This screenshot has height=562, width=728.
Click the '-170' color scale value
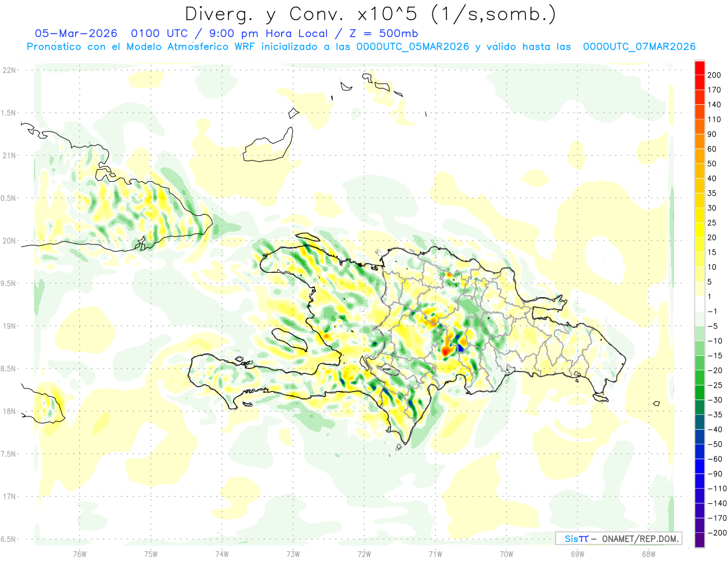[x=716, y=518]
